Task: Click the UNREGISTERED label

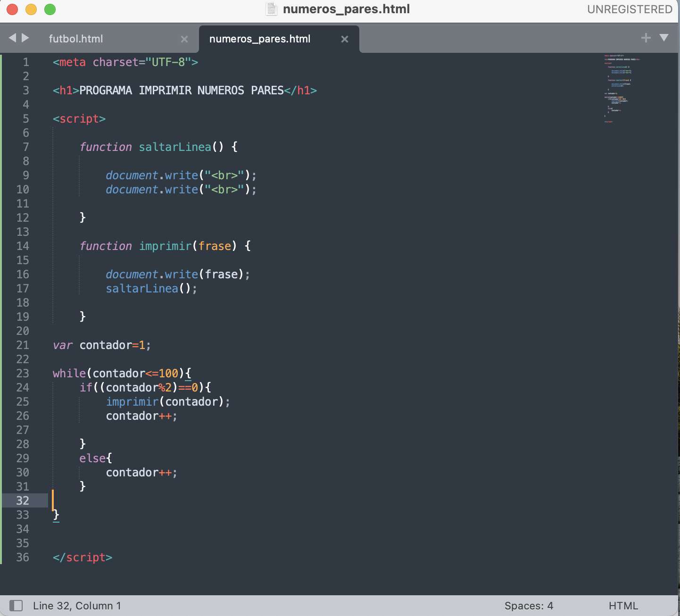Action: 630,9
